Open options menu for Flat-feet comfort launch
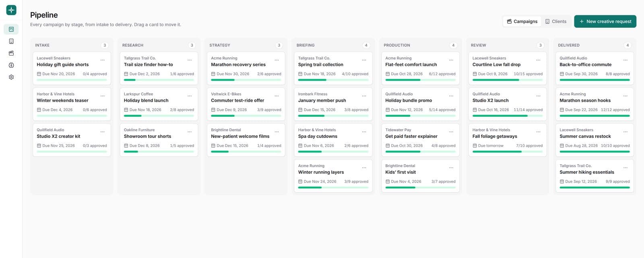The height and width of the screenshot is (258, 644). click(451, 60)
